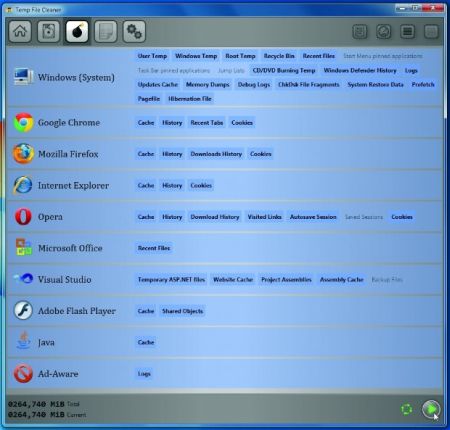Toggle Updates Cache option
Screen dimensions: 450x430
tap(158, 84)
